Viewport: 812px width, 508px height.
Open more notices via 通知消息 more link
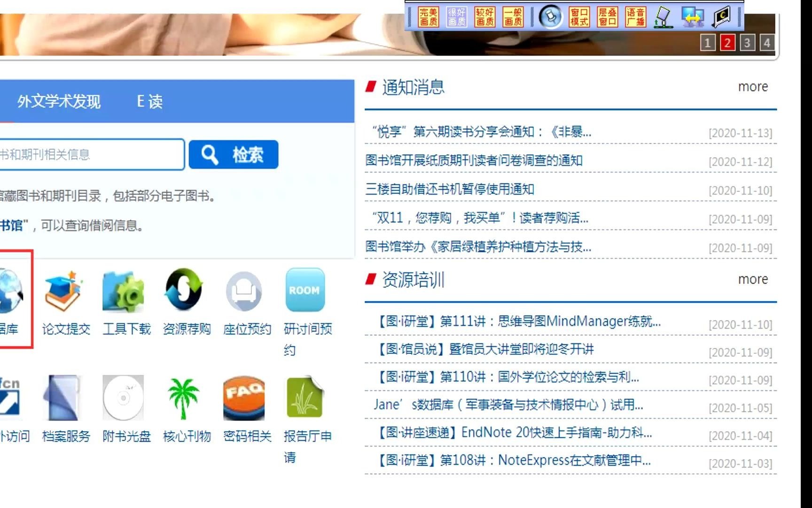click(x=753, y=87)
